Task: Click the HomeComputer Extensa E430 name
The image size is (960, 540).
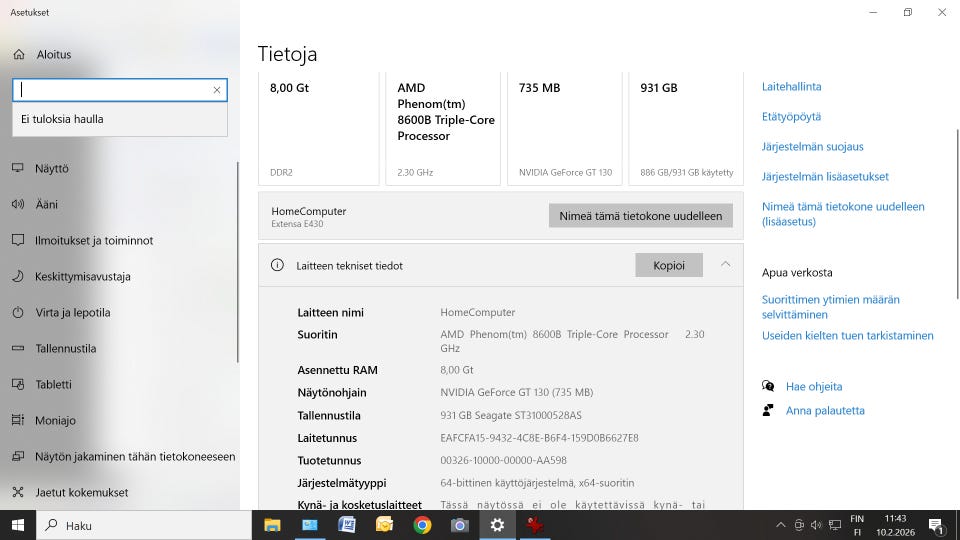Action: coord(309,217)
